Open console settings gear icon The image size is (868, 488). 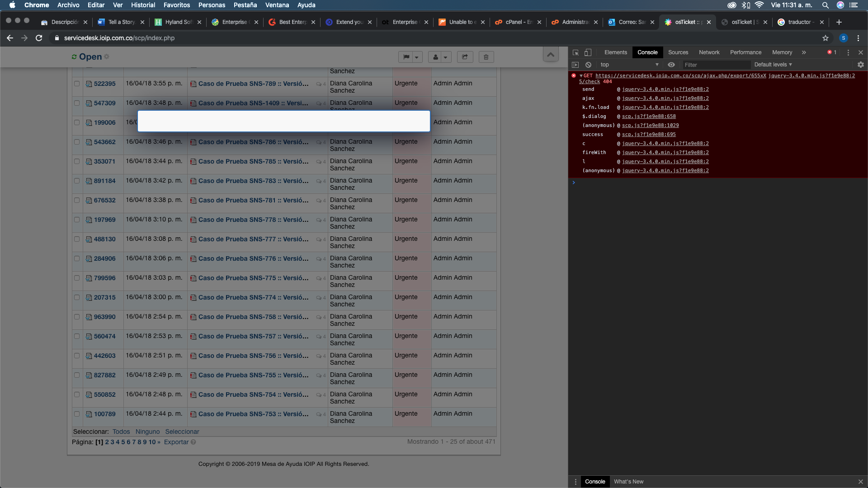[860, 65]
